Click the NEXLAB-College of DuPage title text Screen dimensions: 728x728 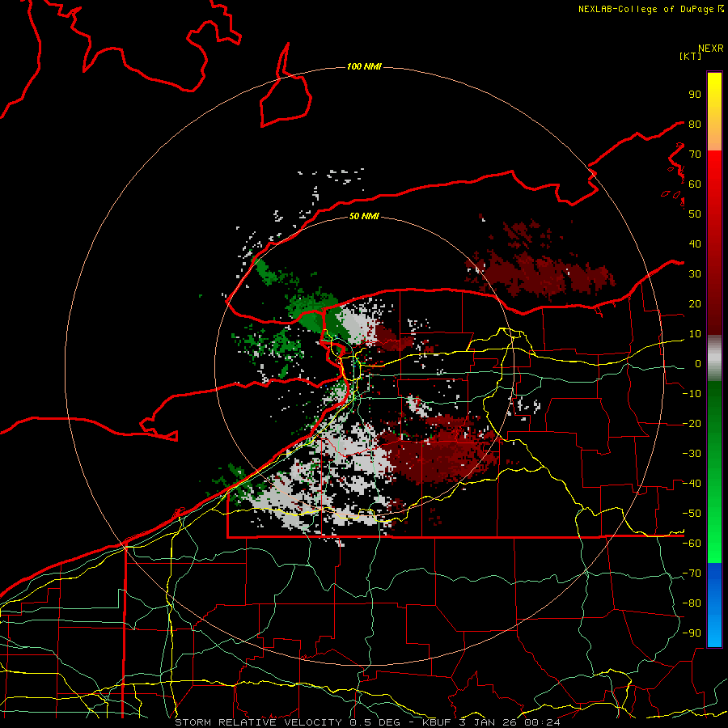pyautogui.click(x=647, y=9)
